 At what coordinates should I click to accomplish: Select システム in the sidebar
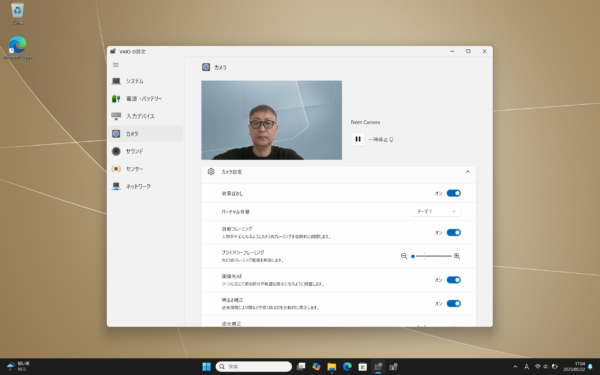click(x=145, y=81)
